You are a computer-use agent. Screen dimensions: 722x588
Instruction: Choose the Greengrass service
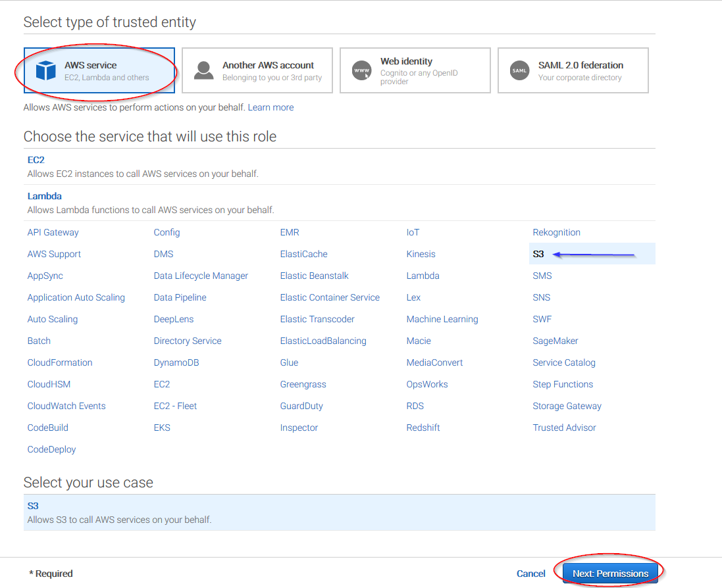click(303, 384)
